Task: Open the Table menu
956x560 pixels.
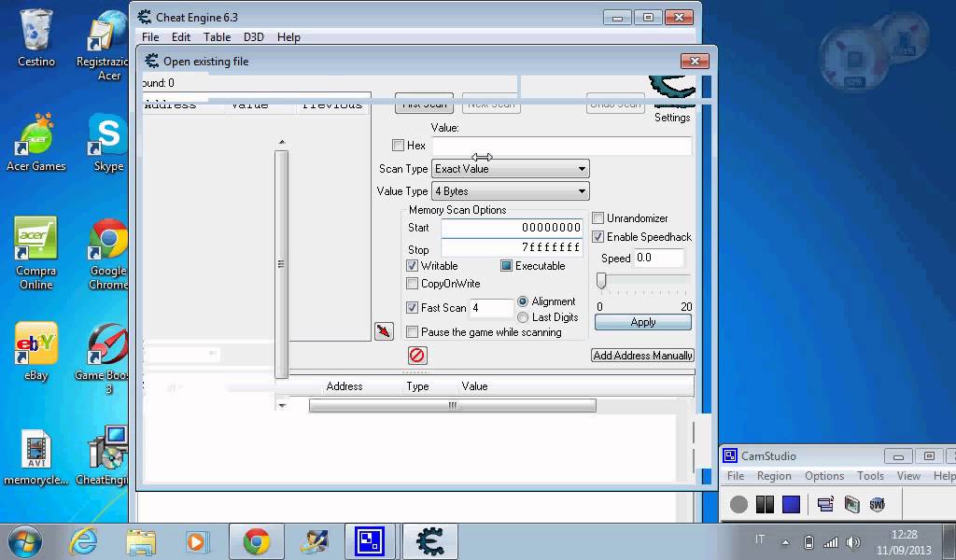Action: 217,37
